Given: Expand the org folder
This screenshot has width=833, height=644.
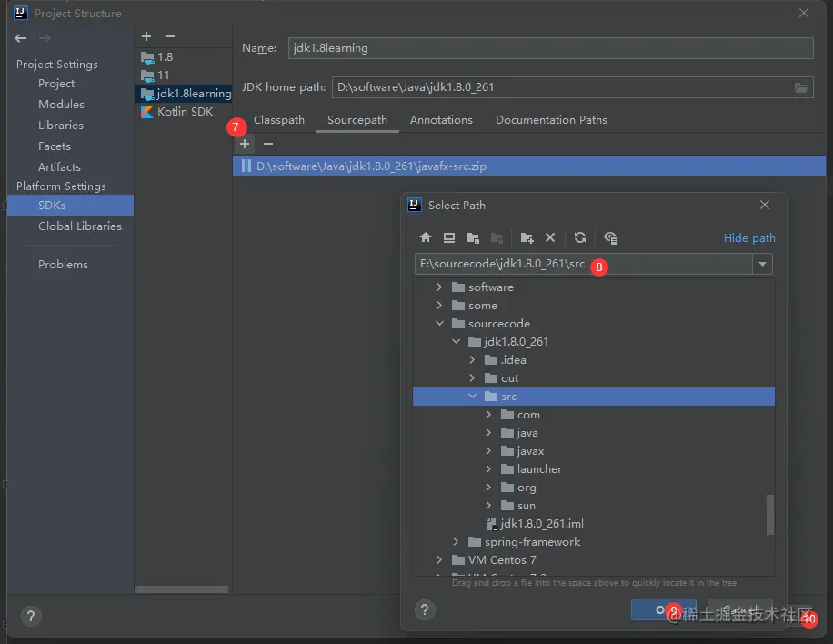Looking at the screenshot, I should (488, 487).
